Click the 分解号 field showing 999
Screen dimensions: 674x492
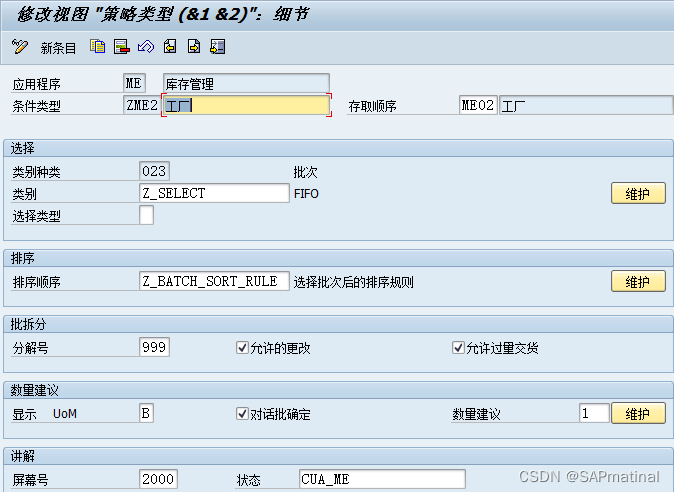(x=154, y=347)
